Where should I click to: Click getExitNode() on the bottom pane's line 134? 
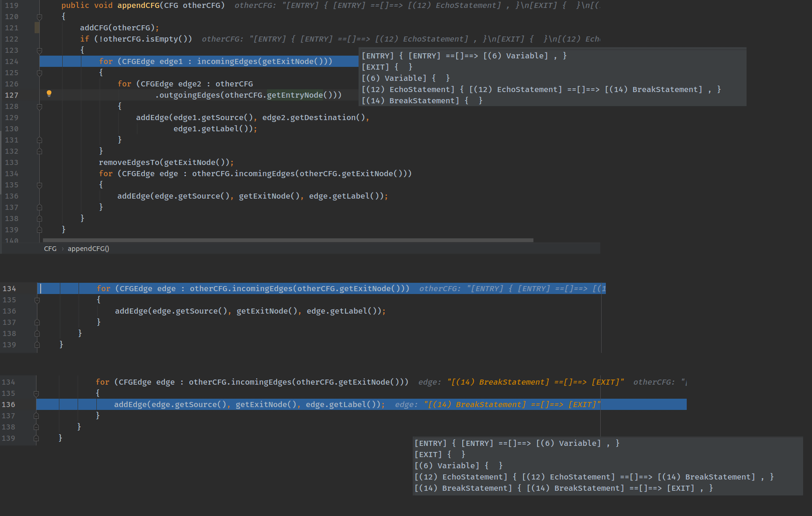pyautogui.click(x=369, y=382)
